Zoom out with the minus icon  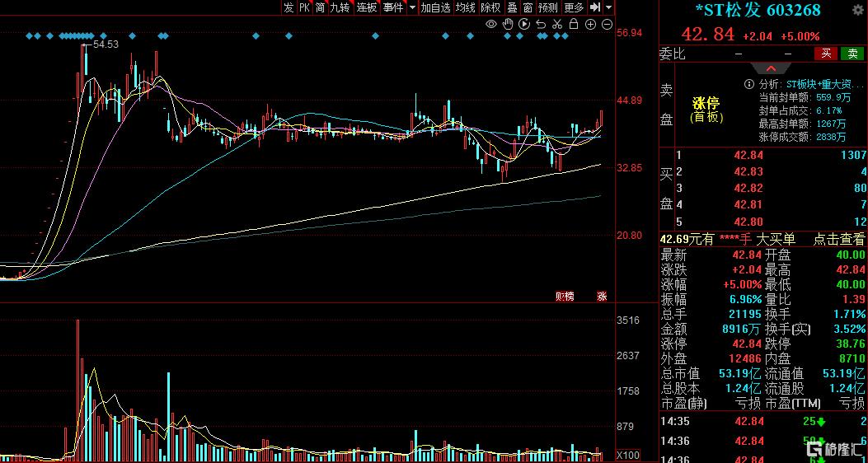point(607,24)
